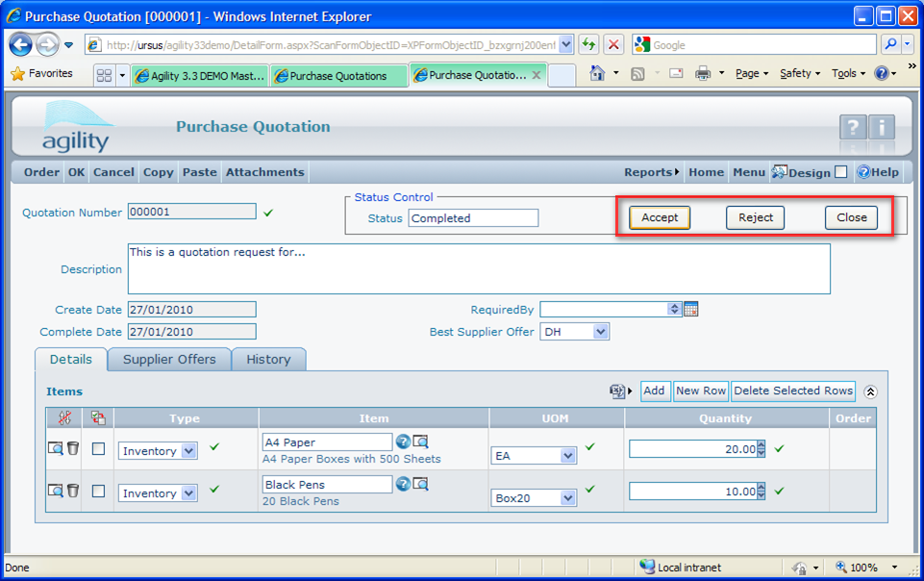Open the Attachments menu item
924x581 pixels.
coord(264,172)
